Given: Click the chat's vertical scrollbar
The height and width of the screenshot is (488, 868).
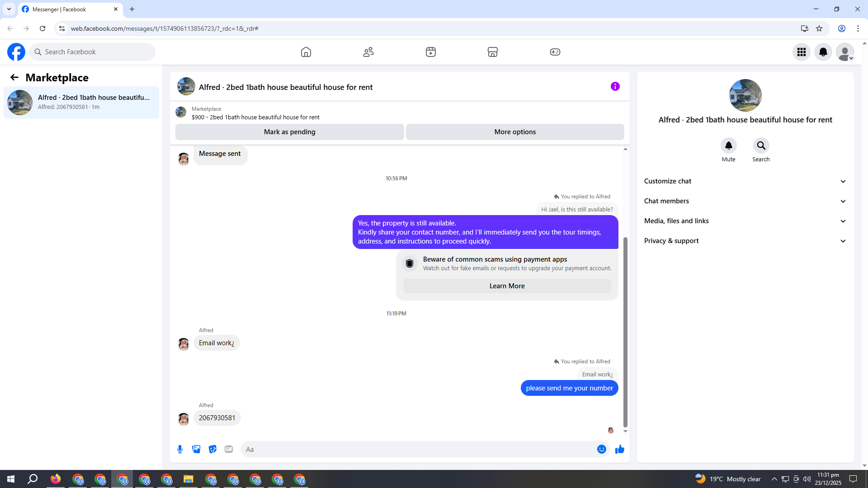Looking at the screenshot, I should point(625,332).
